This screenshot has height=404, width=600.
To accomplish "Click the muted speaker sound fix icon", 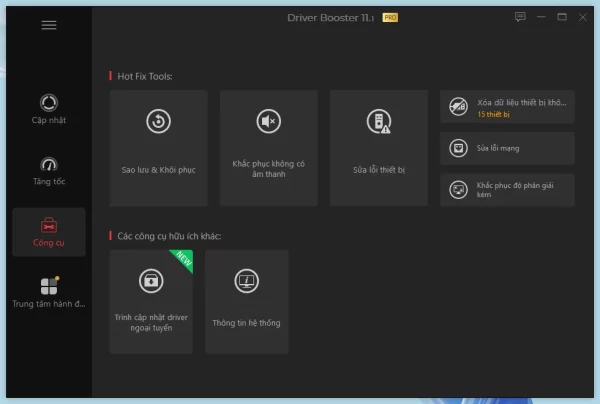I will point(269,121).
